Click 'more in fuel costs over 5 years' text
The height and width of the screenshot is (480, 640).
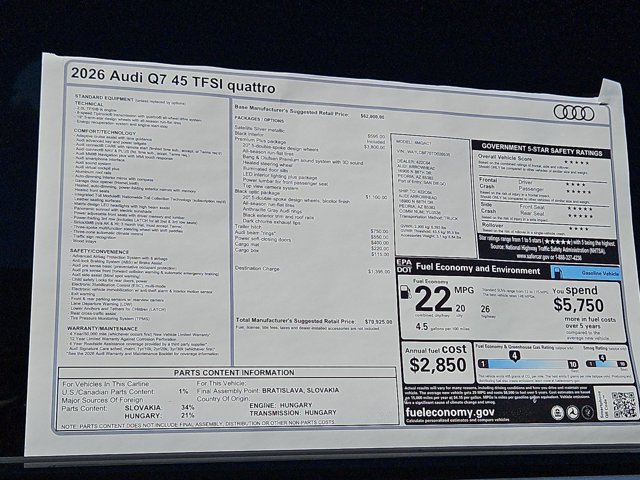pyautogui.click(x=589, y=322)
